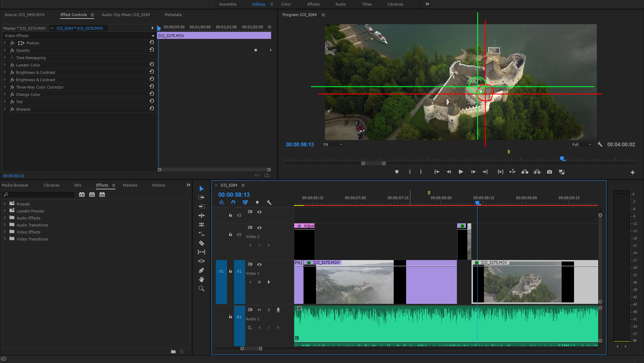Step back one frame in program monitor
The image size is (644, 363).
click(449, 172)
